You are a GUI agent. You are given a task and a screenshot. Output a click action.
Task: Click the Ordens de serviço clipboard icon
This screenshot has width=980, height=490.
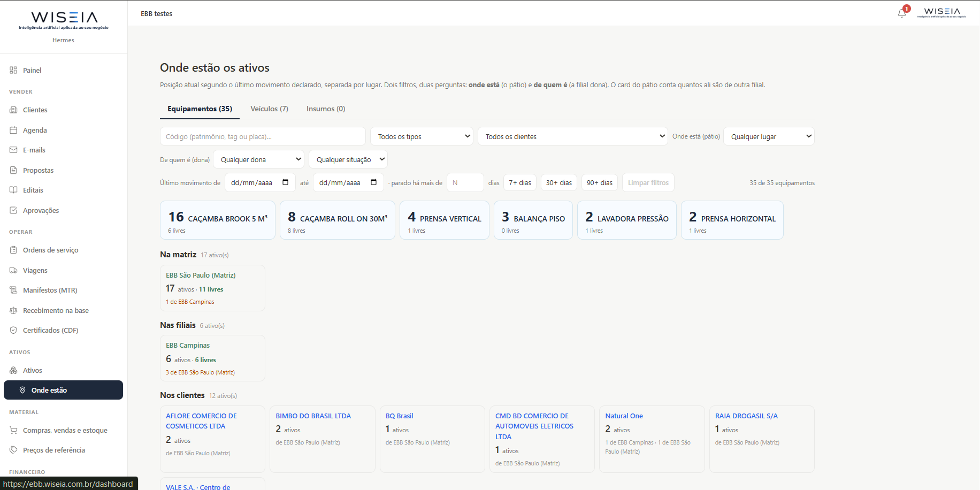coord(13,250)
